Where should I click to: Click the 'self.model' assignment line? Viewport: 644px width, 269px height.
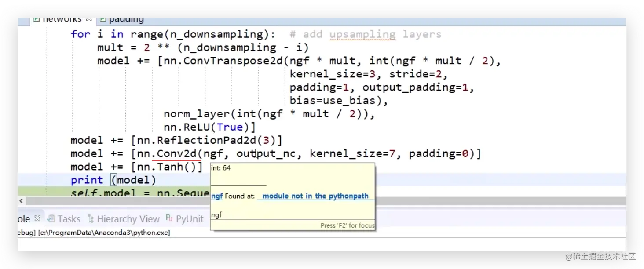(x=140, y=193)
